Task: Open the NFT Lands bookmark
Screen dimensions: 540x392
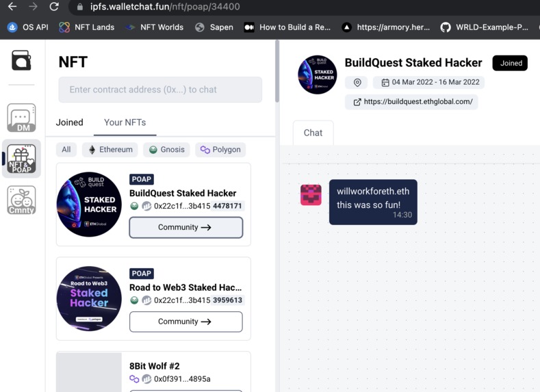Action: click(x=86, y=27)
